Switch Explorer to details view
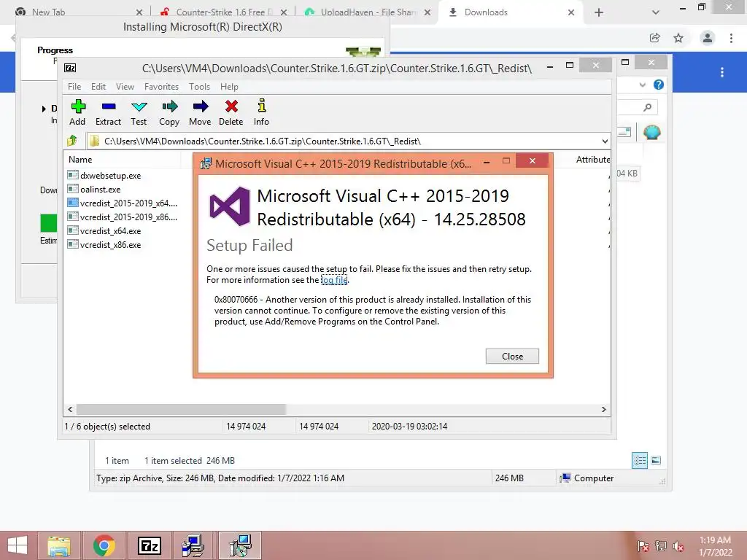Image resolution: width=747 pixels, height=560 pixels. point(640,460)
